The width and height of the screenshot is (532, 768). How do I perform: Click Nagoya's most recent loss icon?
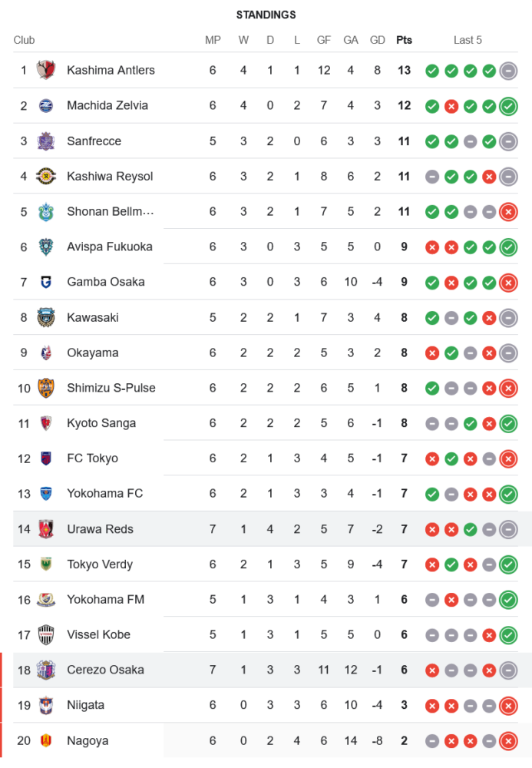pos(507,740)
